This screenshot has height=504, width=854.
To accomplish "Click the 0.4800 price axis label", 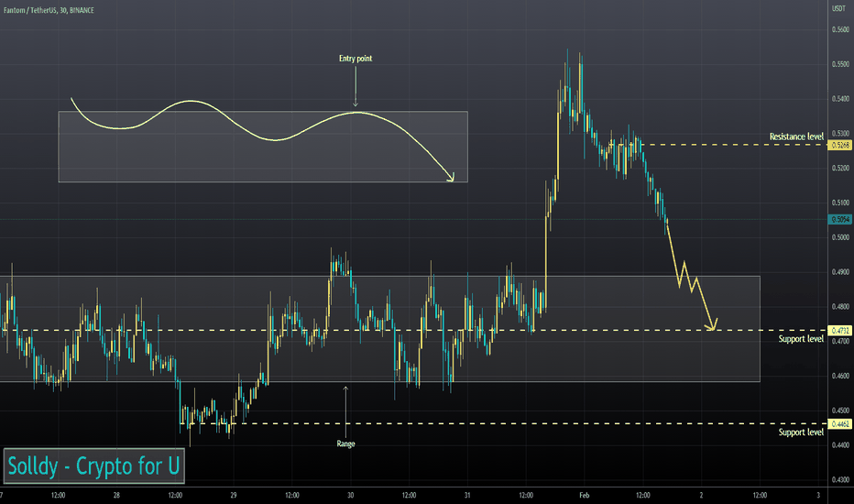I will pos(840,307).
